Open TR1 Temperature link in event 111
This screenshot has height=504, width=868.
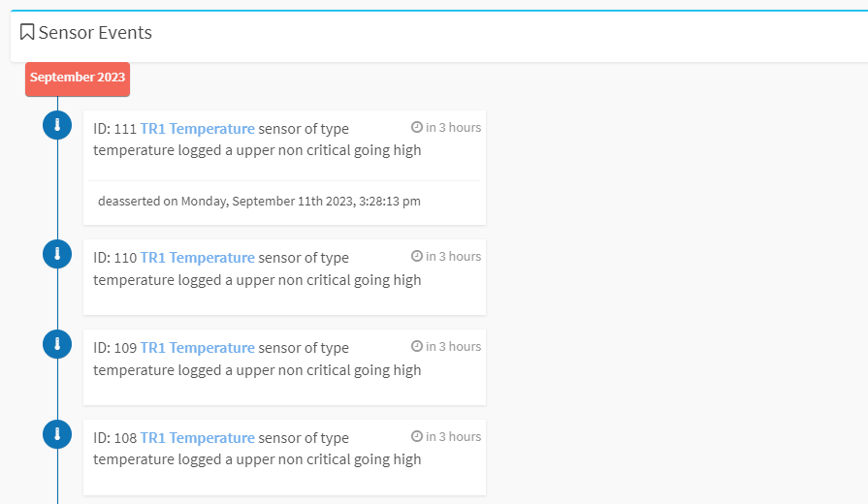(x=197, y=128)
